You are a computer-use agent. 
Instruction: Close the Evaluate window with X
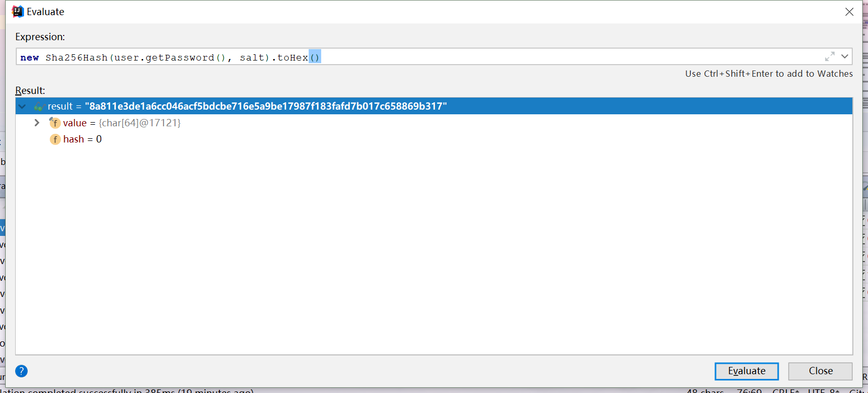[849, 11]
